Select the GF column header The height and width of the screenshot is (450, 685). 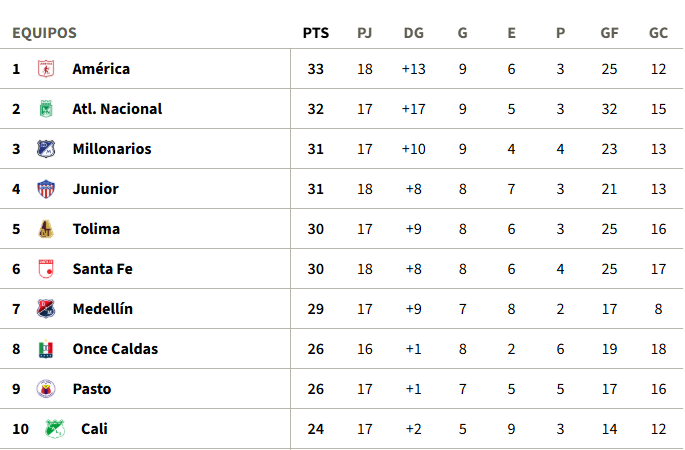[609, 33]
